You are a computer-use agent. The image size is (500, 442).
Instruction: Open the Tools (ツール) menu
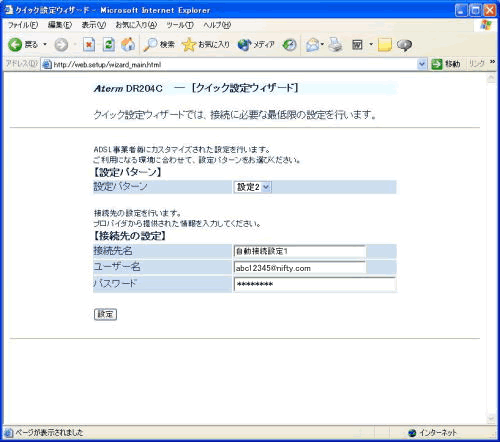point(180,25)
